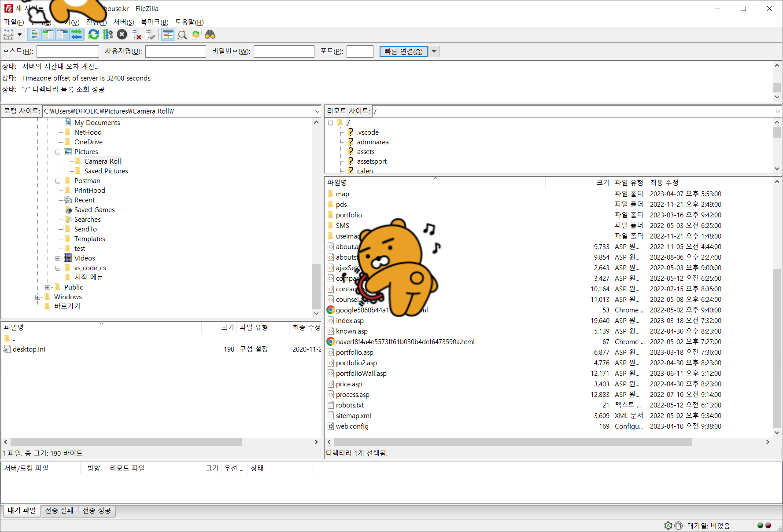Screen dimensions: 783x532
Task: Click the red activity indicator light
Action: (x=768, y=525)
